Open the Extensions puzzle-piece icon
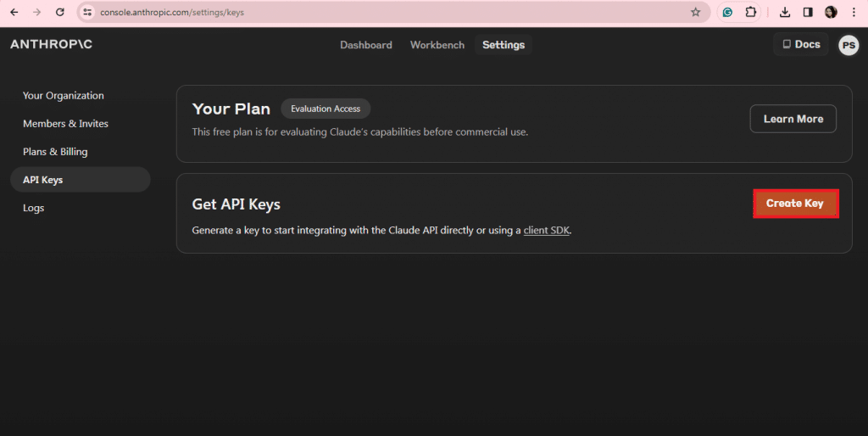 (750, 12)
